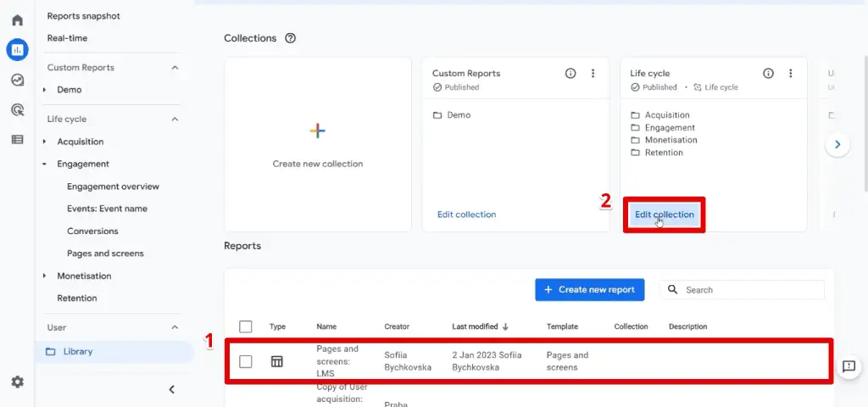868x407 pixels.
Task: Open the Configure table icon in rail
Action: click(x=17, y=140)
